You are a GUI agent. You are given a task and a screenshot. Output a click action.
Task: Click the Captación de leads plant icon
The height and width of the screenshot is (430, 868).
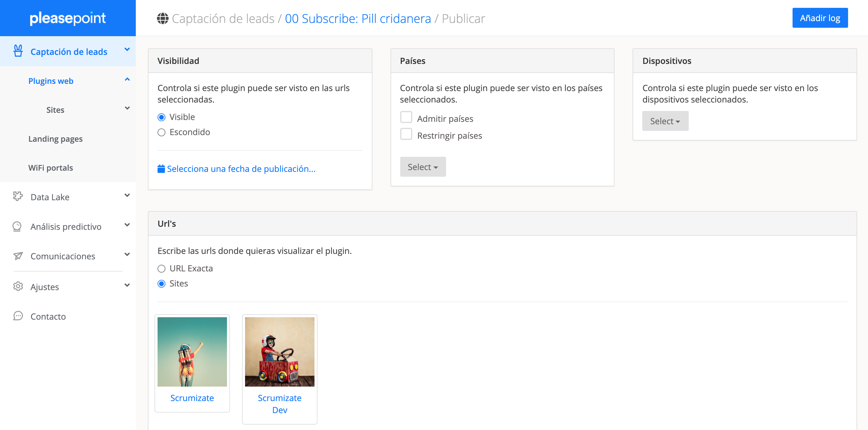point(18,51)
